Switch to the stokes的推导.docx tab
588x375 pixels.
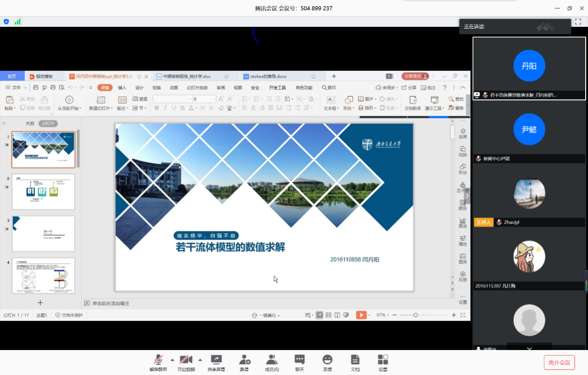click(265, 76)
